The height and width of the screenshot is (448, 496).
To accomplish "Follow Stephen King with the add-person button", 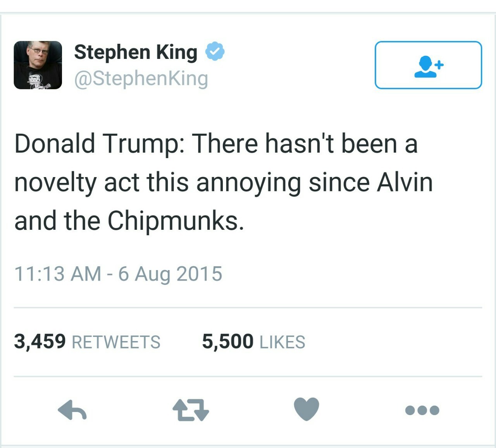I will click(x=428, y=65).
